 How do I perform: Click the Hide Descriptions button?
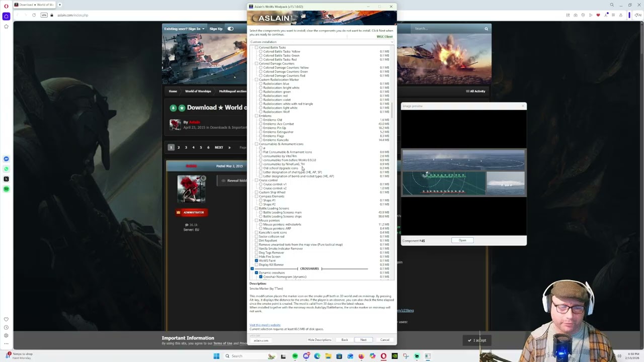coord(319,340)
